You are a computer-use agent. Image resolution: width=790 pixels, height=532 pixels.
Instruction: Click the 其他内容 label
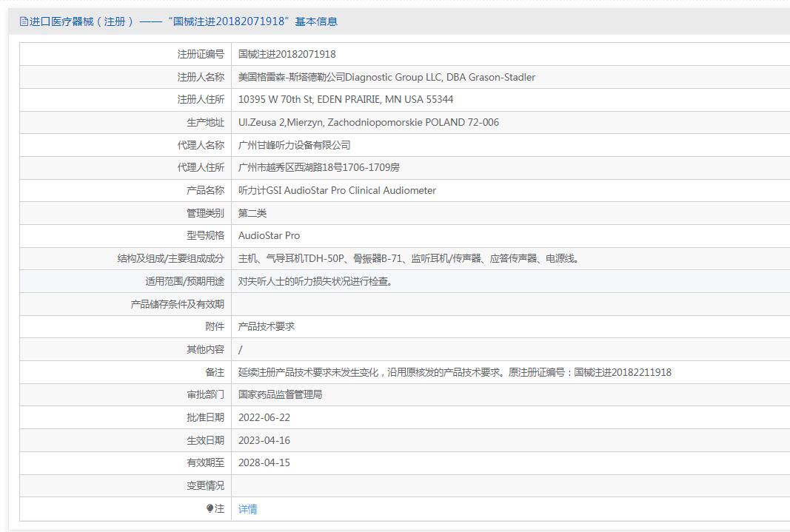206,349
